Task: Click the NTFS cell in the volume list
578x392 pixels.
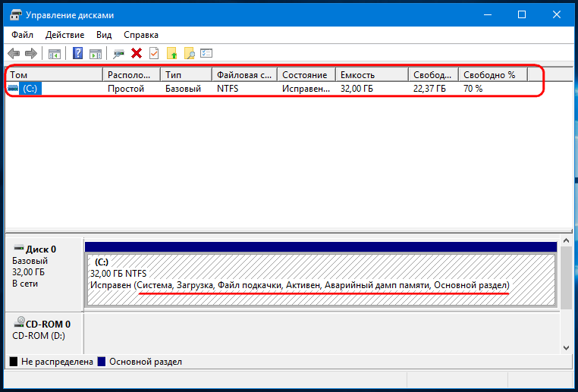Action: (x=228, y=89)
